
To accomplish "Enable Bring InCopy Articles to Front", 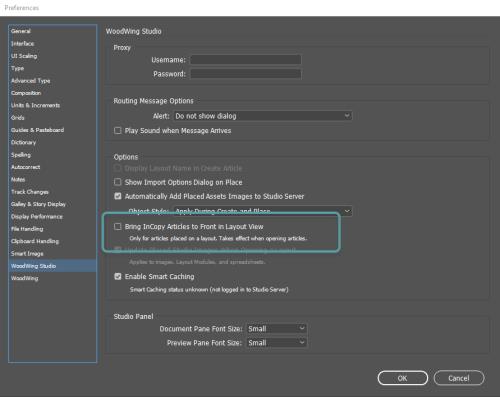I will pos(118,227).
